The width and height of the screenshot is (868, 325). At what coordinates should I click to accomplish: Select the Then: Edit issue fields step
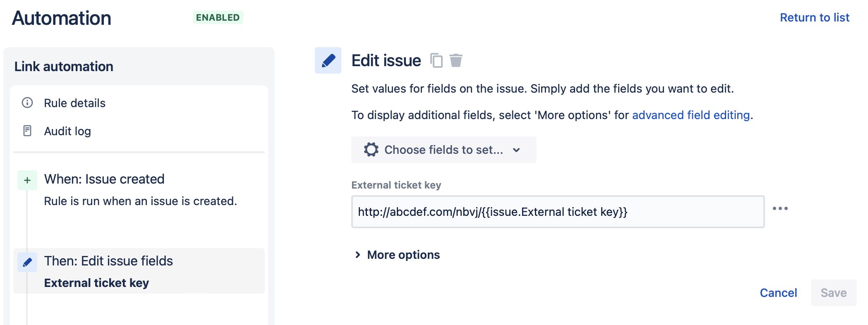pyautogui.click(x=108, y=261)
